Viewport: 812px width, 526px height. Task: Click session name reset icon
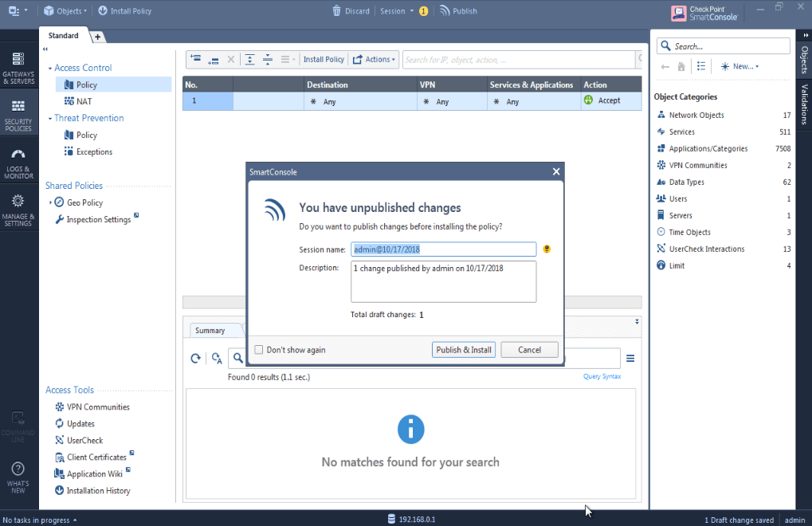click(547, 249)
